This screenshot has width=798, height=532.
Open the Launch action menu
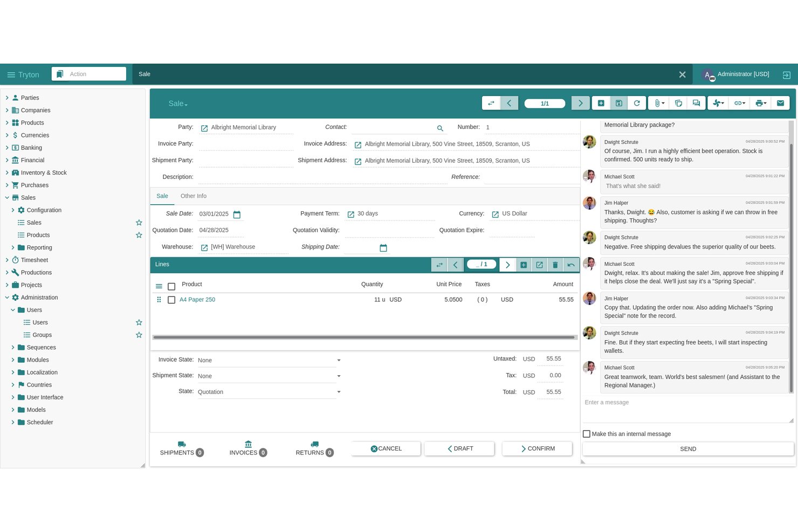pyautogui.click(x=718, y=103)
